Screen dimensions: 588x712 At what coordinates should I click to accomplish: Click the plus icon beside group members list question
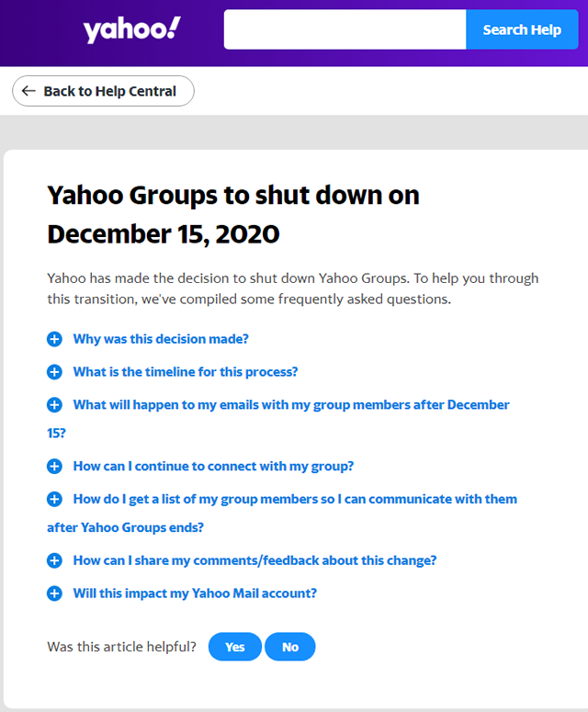tap(55, 500)
